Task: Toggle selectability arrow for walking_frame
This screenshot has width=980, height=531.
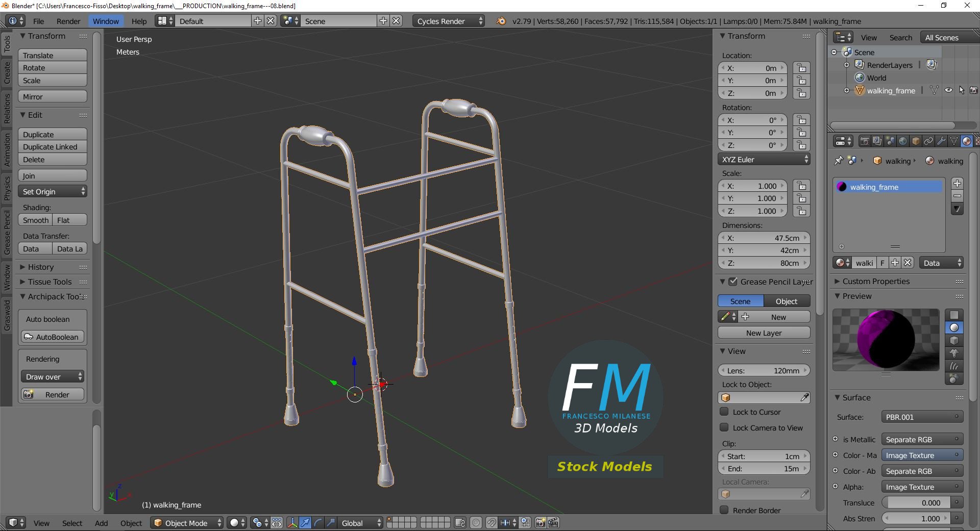Action: pyautogui.click(x=962, y=90)
